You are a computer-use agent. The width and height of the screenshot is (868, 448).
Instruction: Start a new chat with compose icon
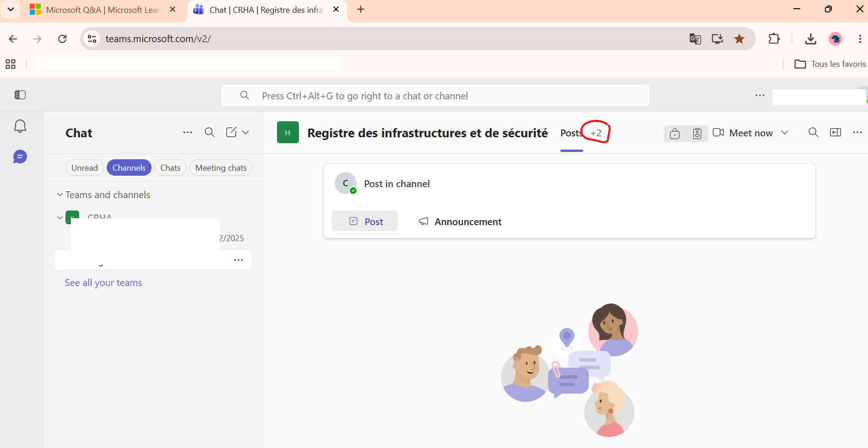click(x=232, y=132)
